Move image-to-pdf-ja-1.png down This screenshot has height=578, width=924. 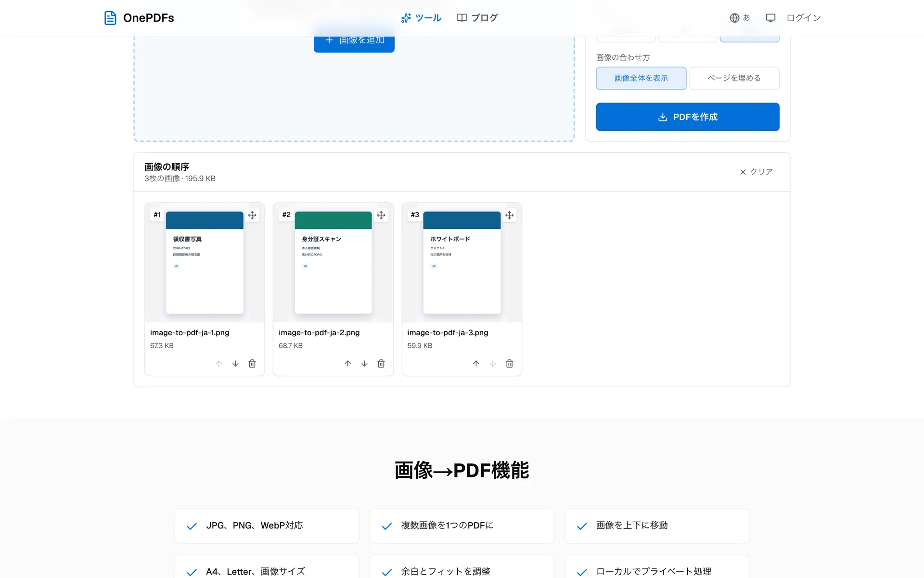(x=235, y=364)
